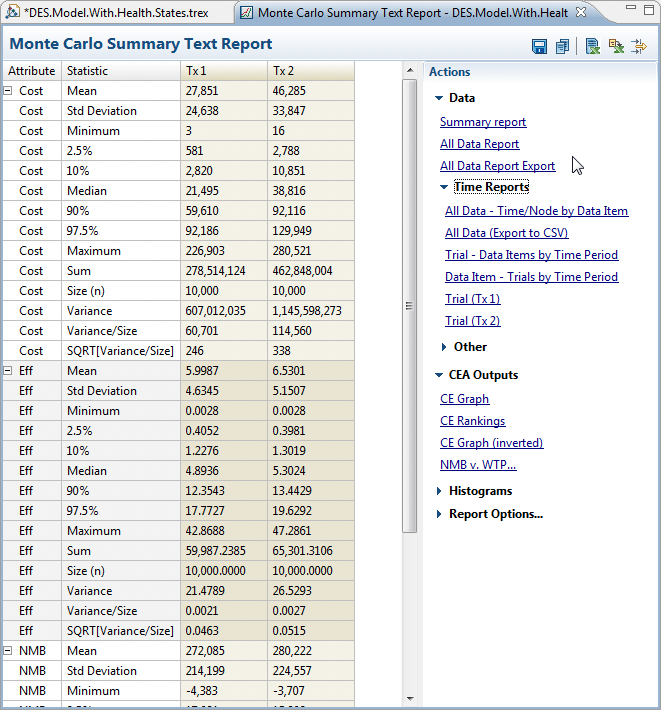
Task: Select Eff Mean Tx 1 value 5.9987
Action: coord(224,371)
